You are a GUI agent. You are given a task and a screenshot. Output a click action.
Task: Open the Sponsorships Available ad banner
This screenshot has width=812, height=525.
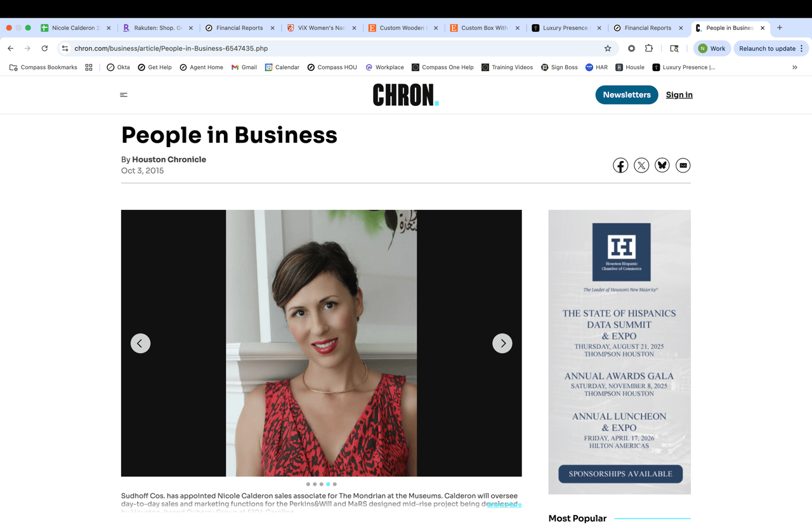pyautogui.click(x=620, y=474)
